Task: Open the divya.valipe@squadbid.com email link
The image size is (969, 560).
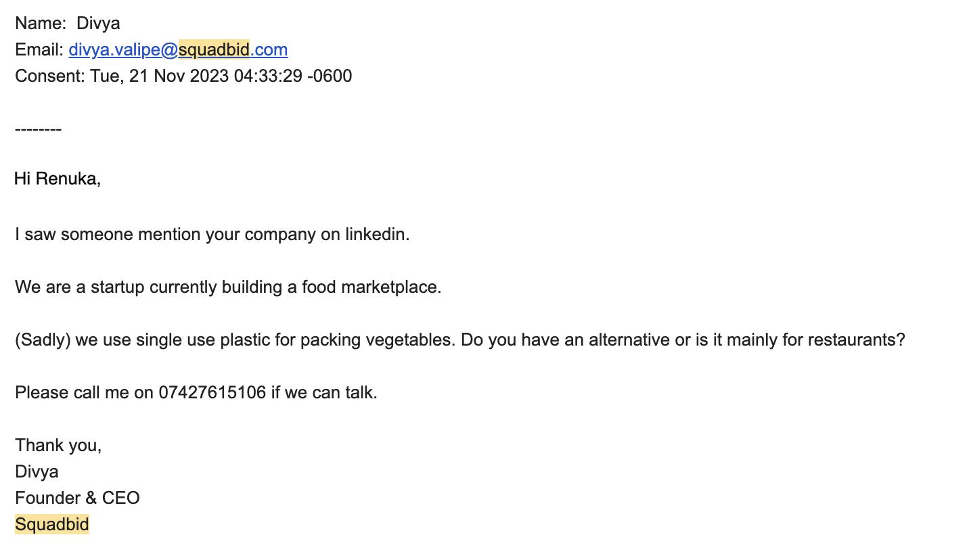Action: coord(178,49)
